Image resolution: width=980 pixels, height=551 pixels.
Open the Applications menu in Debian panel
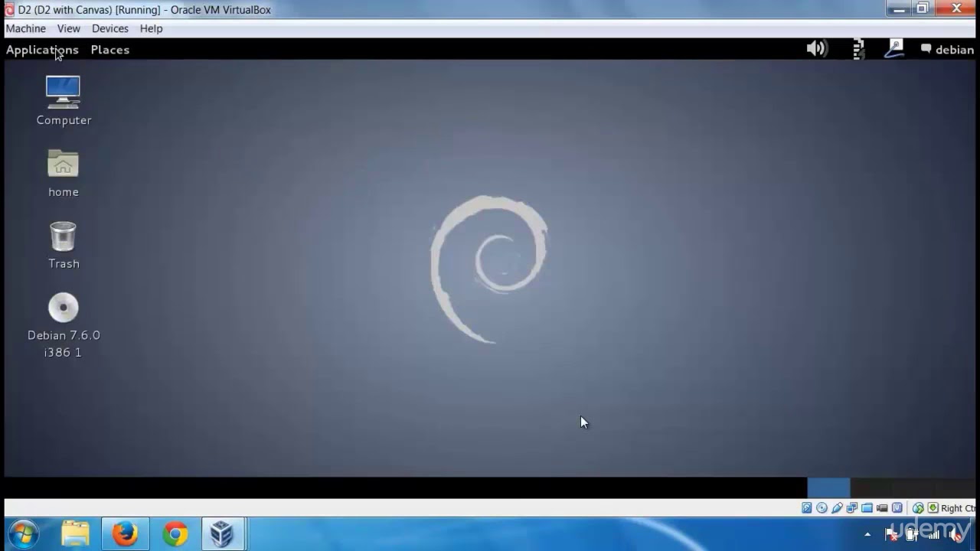42,50
